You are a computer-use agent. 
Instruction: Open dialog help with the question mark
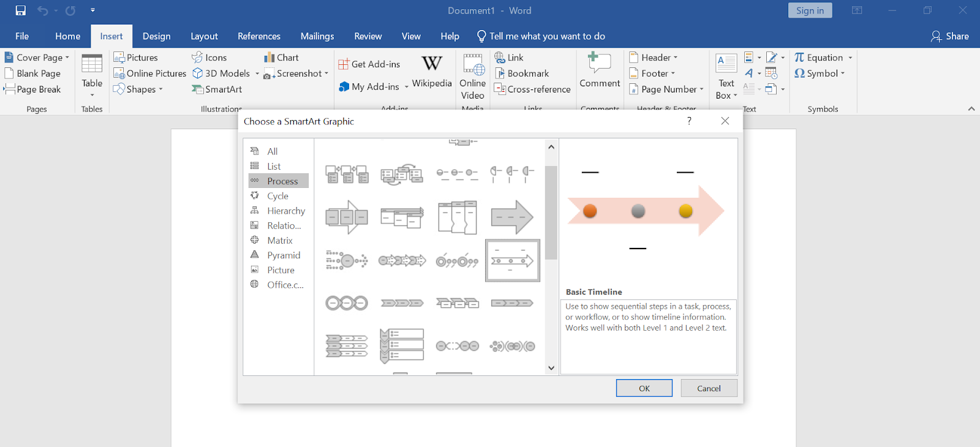point(690,121)
